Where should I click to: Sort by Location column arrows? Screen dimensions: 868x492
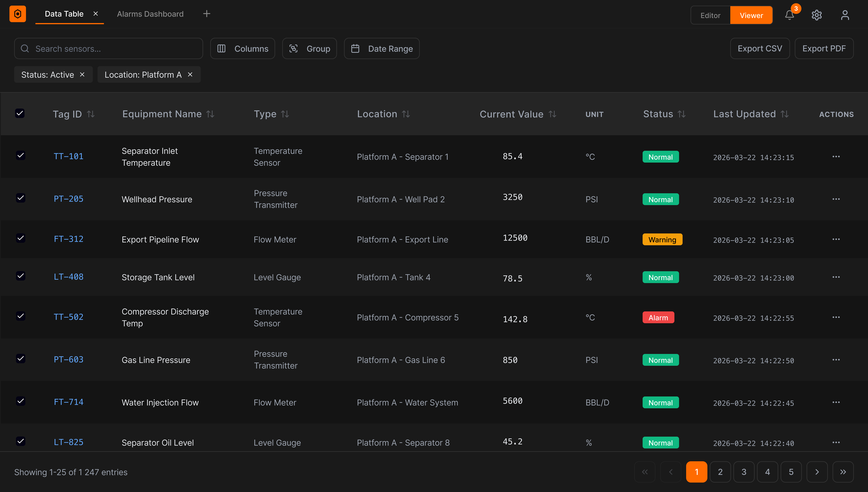tap(406, 114)
